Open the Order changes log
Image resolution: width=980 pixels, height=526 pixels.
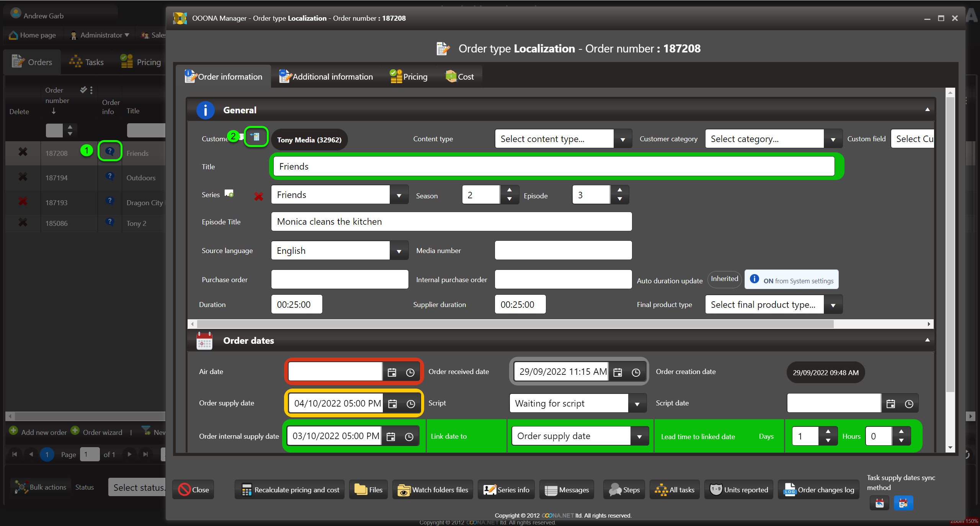click(x=818, y=490)
